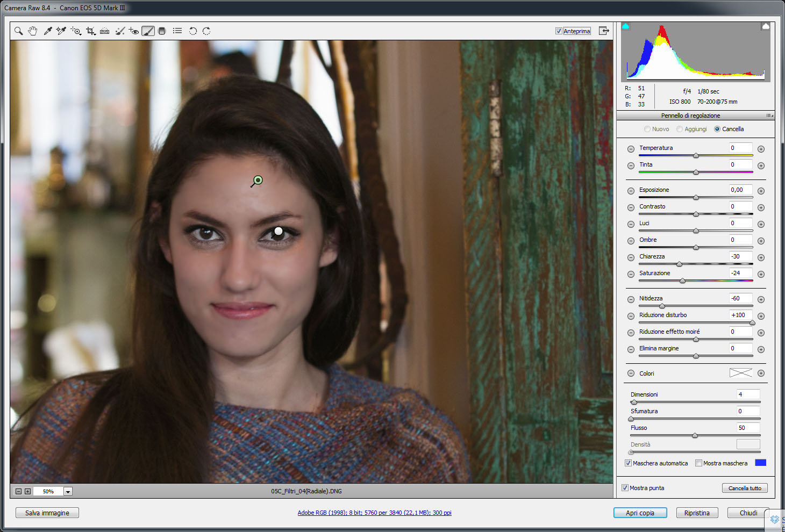The image size is (785, 532).
Task: Select the Zoom tool
Action: click(x=18, y=31)
